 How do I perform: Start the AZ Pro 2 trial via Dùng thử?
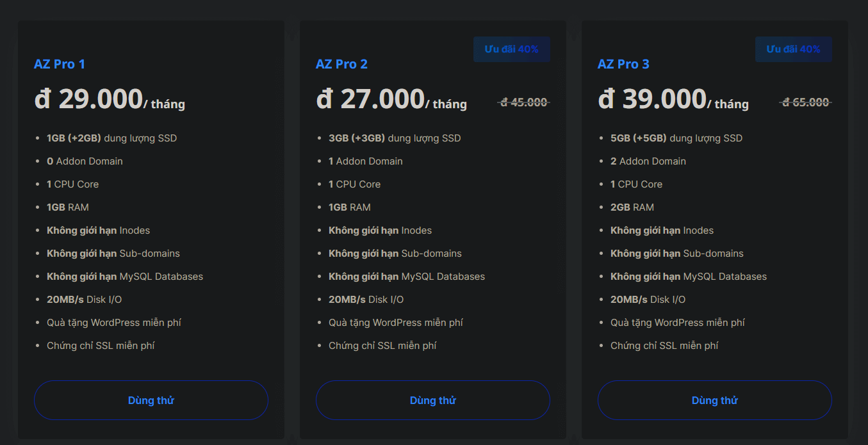click(x=433, y=400)
